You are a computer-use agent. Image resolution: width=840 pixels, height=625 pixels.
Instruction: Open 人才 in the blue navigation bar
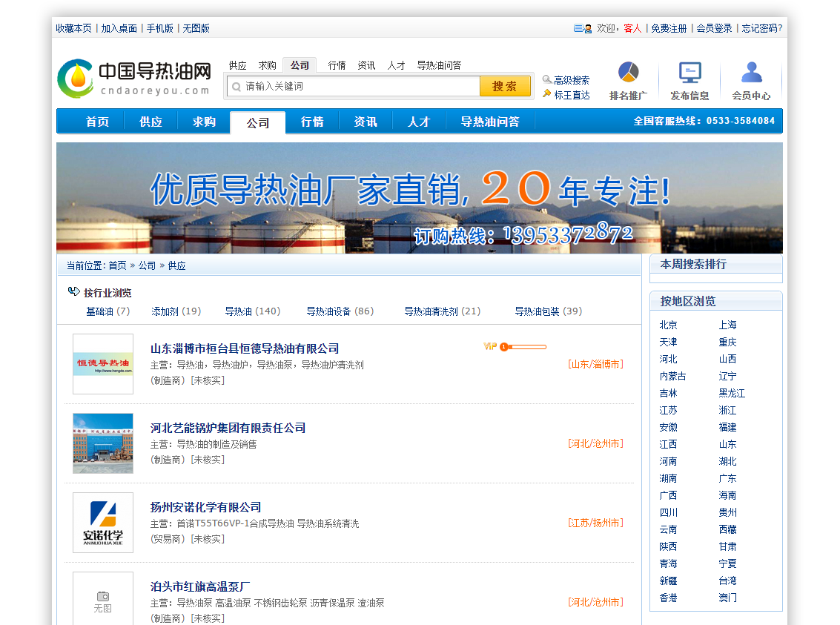click(x=419, y=122)
